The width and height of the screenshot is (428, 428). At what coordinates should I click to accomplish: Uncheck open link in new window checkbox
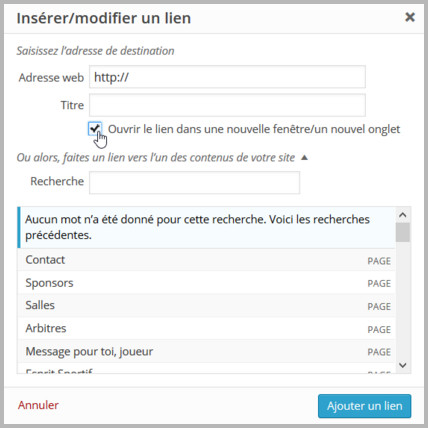point(95,129)
